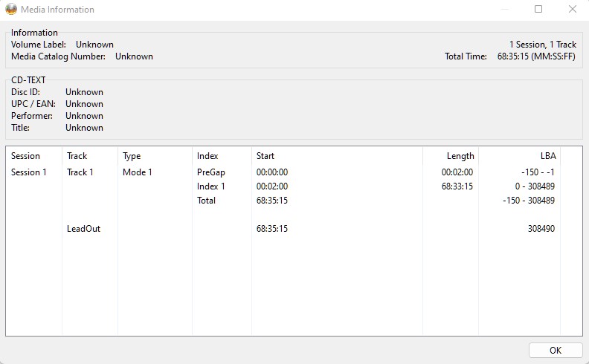
Task: Click the Length column header
Action: click(460, 156)
